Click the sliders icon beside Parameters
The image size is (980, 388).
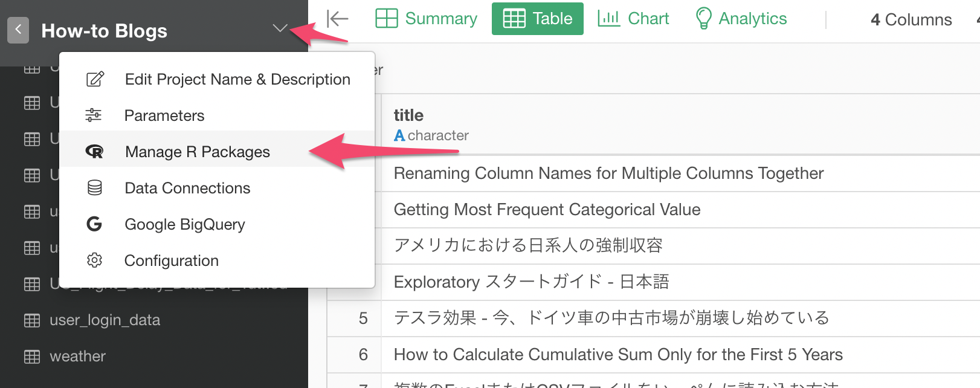pos(94,115)
